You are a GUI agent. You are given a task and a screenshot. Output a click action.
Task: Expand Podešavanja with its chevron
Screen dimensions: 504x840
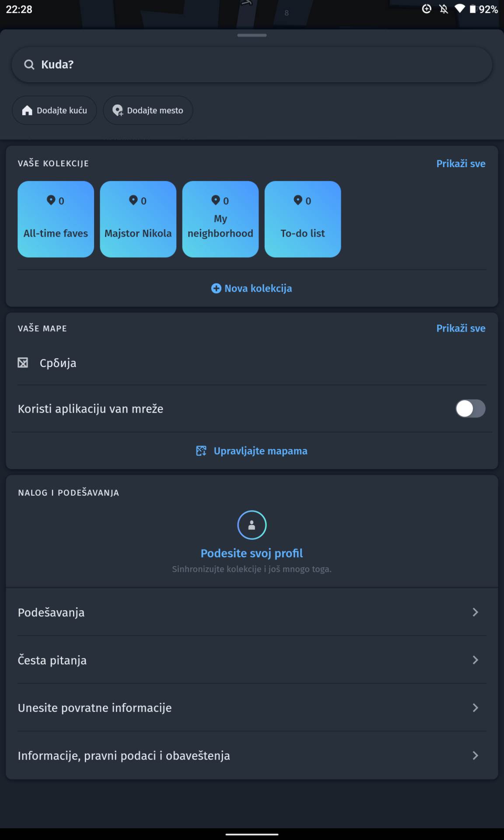(x=476, y=612)
